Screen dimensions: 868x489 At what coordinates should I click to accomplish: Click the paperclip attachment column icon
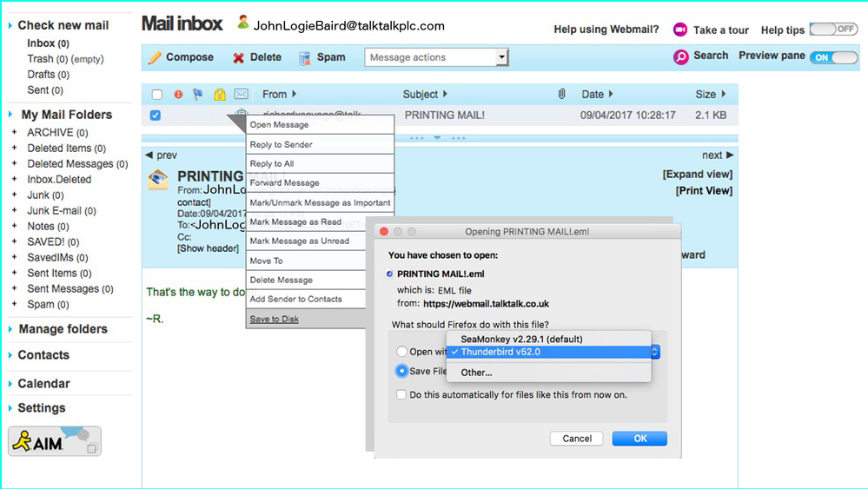click(x=561, y=94)
